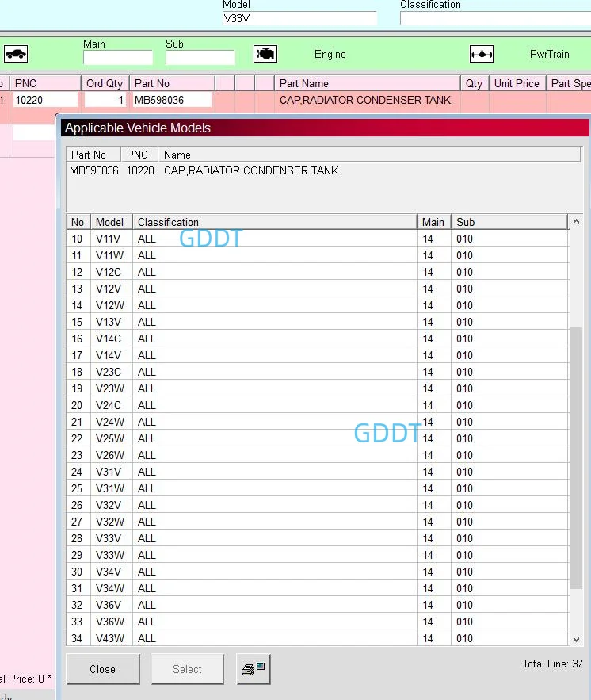The height and width of the screenshot is (700, 591).
Task: Click the print icon button
Action: (x=254, y=669)
